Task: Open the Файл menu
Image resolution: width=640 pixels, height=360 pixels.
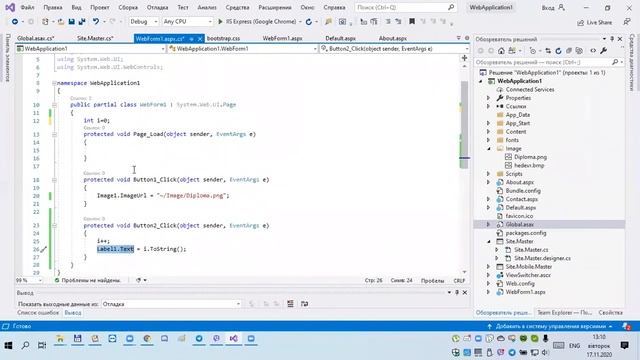Action: coord(27,7)
